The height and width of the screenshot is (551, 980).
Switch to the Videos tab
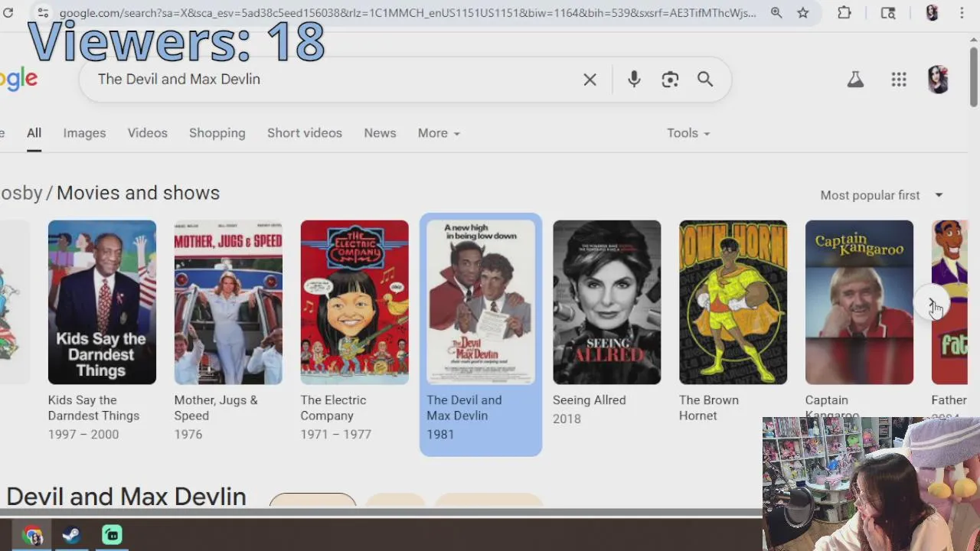click(x=147, y=133)
